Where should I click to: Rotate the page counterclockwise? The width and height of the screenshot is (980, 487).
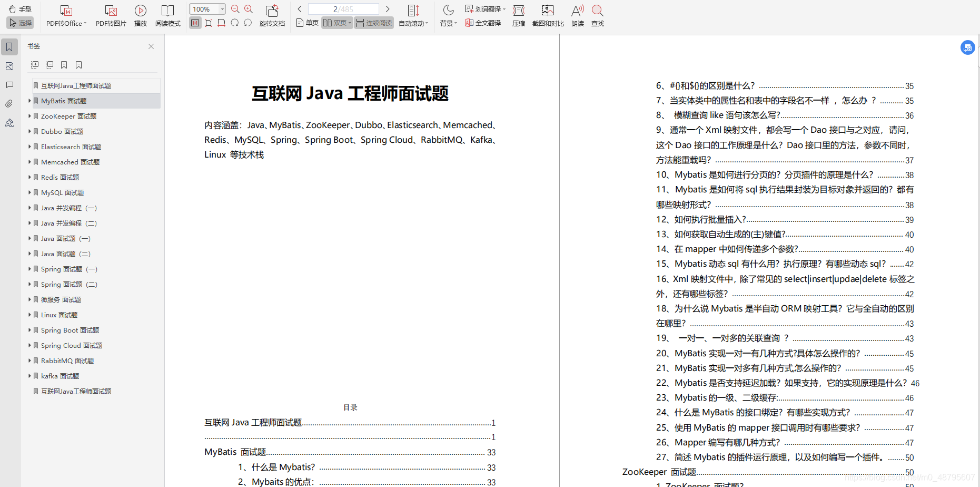pos(248,23)
